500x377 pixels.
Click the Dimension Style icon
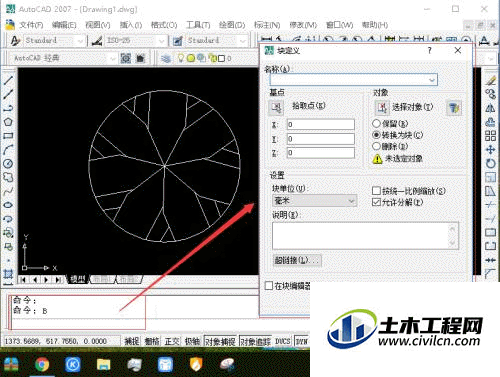97,41
